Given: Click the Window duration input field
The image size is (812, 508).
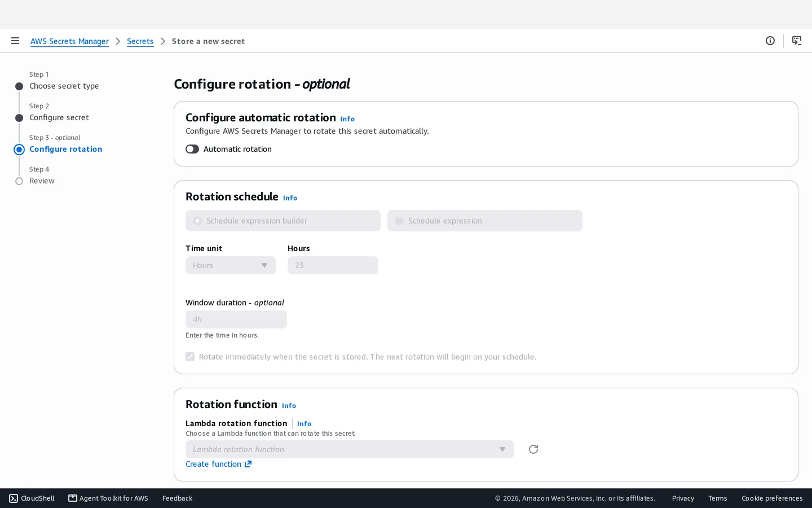Looking at the screenshot, I should [236, 319].
